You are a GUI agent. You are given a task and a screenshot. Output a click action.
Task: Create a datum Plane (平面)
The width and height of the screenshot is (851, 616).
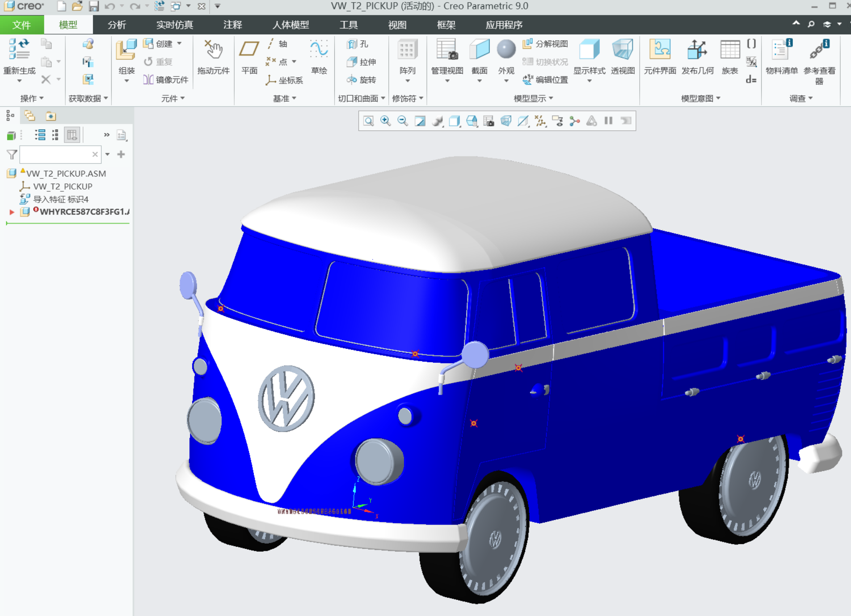pos(249,49)
